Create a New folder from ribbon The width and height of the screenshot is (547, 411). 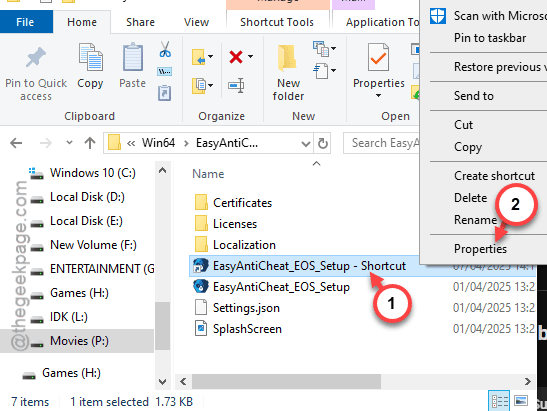288,73
